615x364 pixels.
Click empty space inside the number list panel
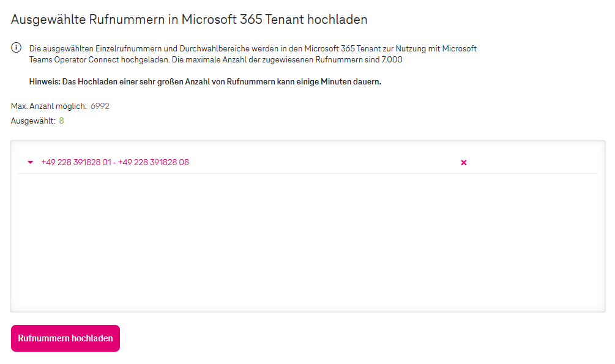pyautogui.click(x=306, y=245)
